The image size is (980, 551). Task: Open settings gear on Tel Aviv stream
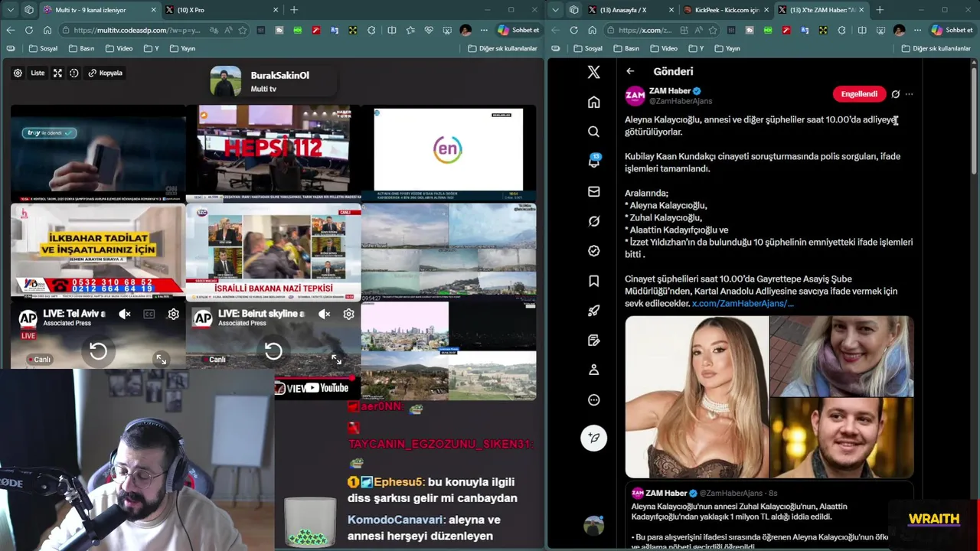click(174, 314)
